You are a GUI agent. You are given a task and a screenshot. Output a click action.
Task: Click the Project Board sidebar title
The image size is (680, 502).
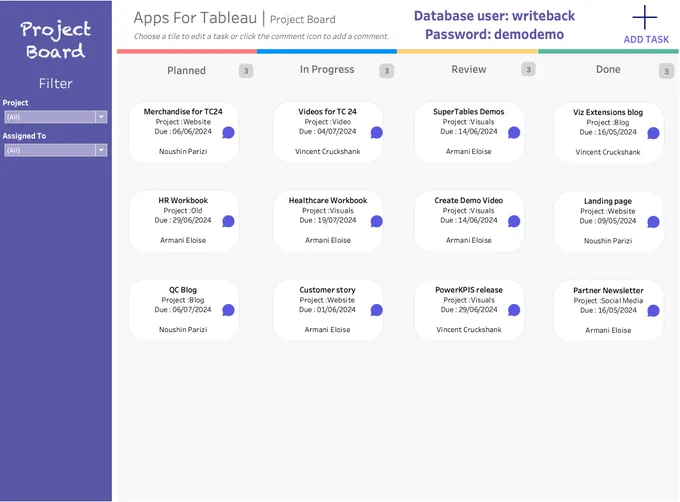click(x=56, y=40)
